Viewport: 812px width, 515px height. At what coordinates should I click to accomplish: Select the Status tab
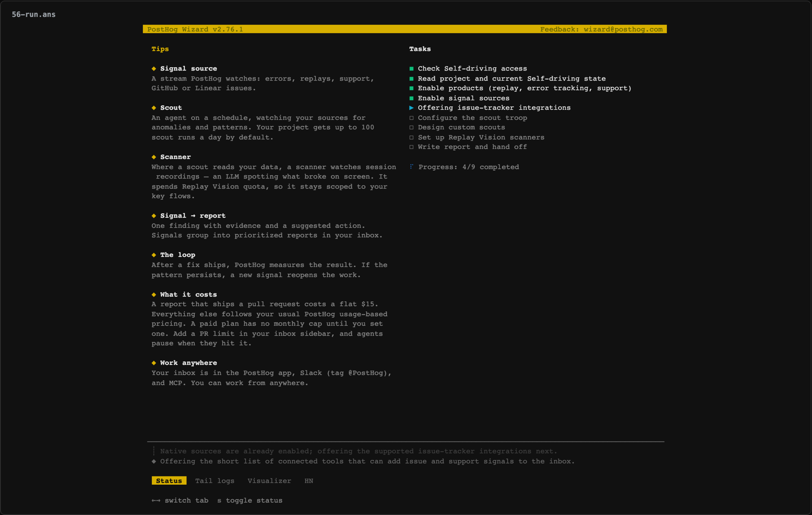(x=169, y=481)
